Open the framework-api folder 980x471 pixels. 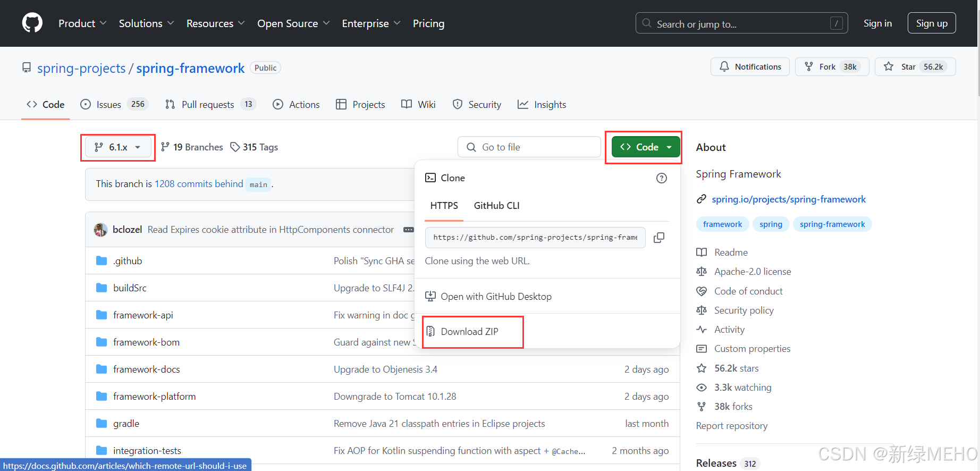click(143, 315)
